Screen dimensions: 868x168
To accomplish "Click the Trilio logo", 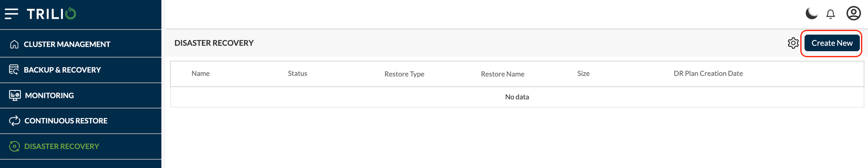I will tap(52, 14).
